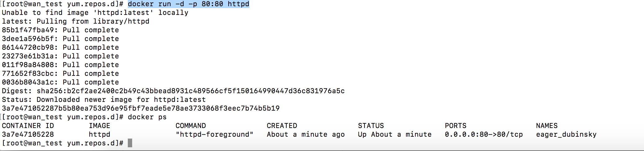Click layer 0036b8043a1c pull line

pos(60,82)
